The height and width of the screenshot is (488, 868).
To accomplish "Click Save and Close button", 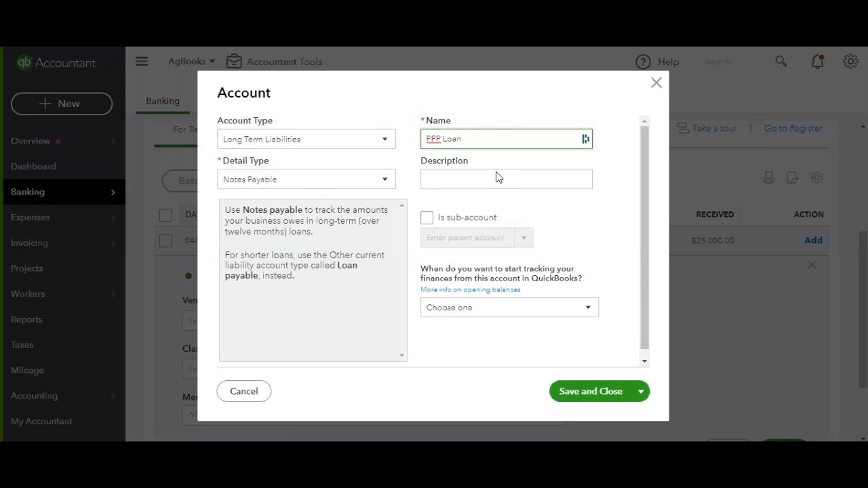I will pyautogui.click(x=591, y=391).
